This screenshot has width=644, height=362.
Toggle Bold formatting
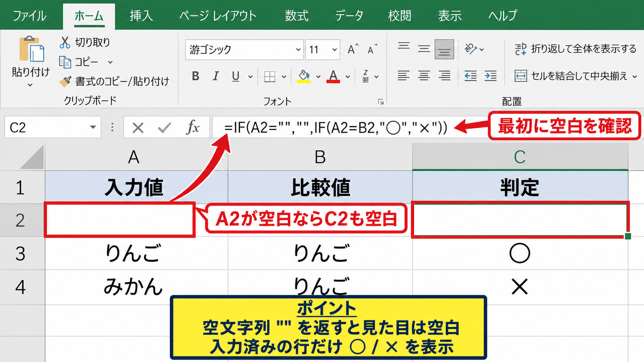pos(196,77)
